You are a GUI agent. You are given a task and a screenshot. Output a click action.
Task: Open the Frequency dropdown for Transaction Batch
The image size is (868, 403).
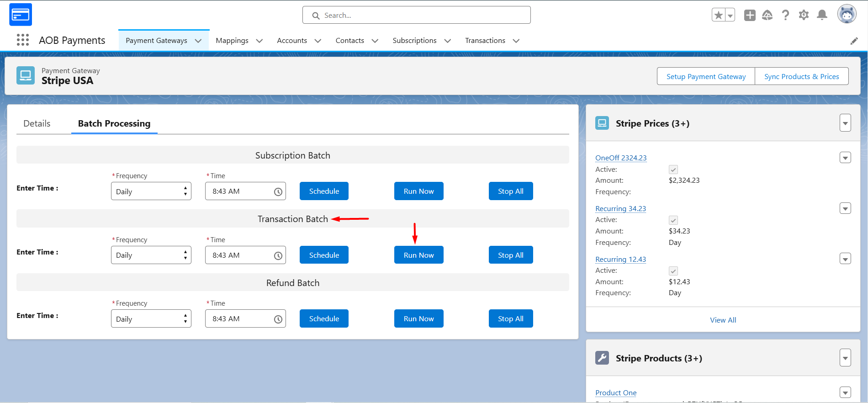click(x=151, y=255)
